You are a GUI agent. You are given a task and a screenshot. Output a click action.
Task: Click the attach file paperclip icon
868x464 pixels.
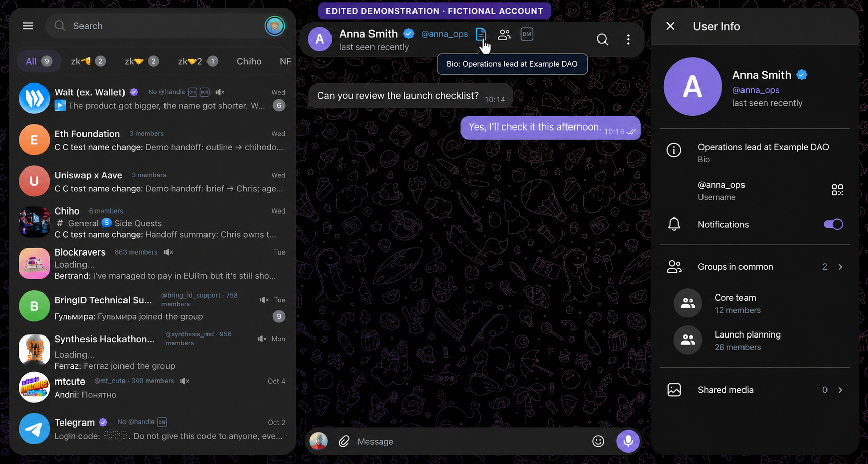click(x=344, y=441)
